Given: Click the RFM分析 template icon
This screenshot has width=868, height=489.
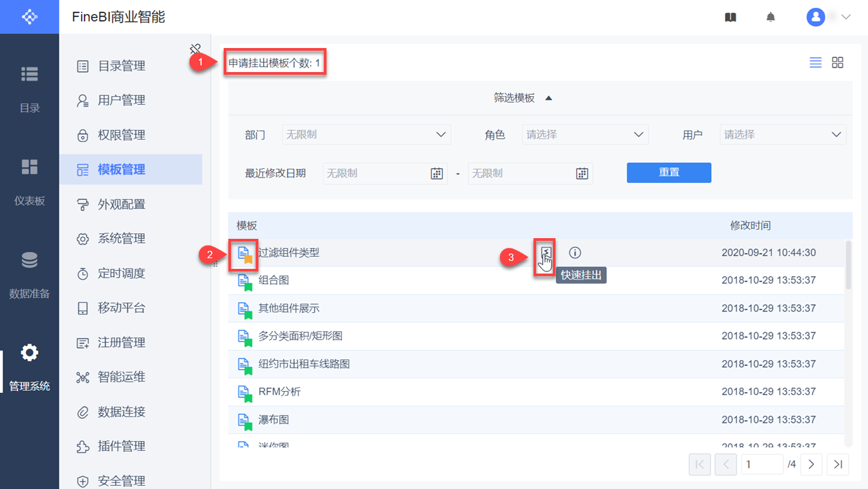Looking at the screenshot, I should (244, 393).
